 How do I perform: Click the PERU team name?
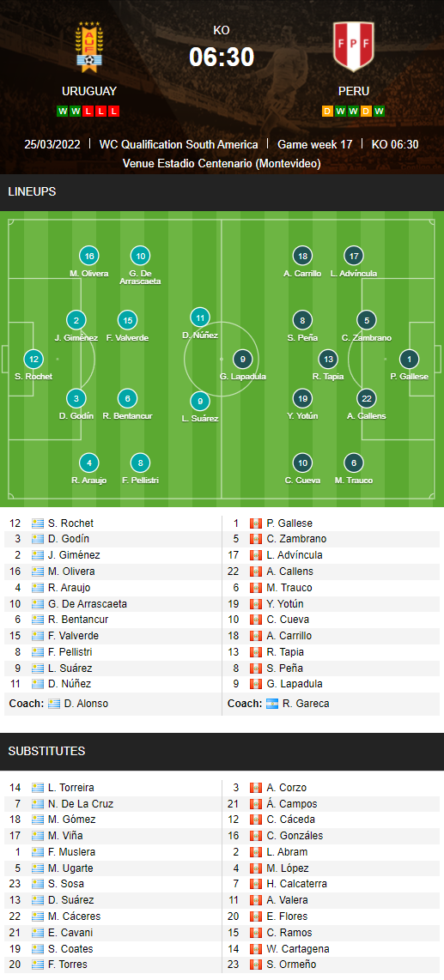point(353,91)
